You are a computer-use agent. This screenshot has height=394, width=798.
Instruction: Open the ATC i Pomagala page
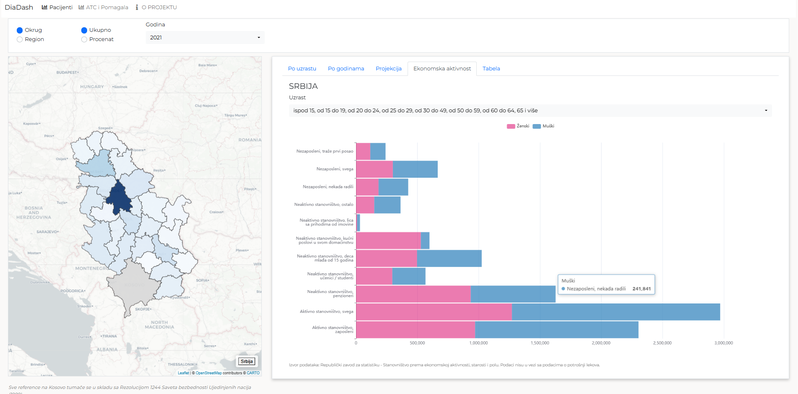point(103,8)
